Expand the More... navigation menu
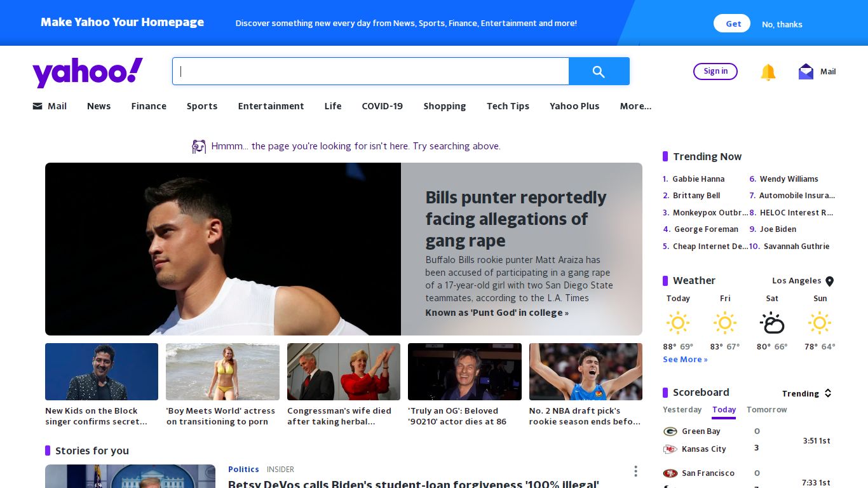This screenshot has width=868, height=488. [x=635, y=106]
